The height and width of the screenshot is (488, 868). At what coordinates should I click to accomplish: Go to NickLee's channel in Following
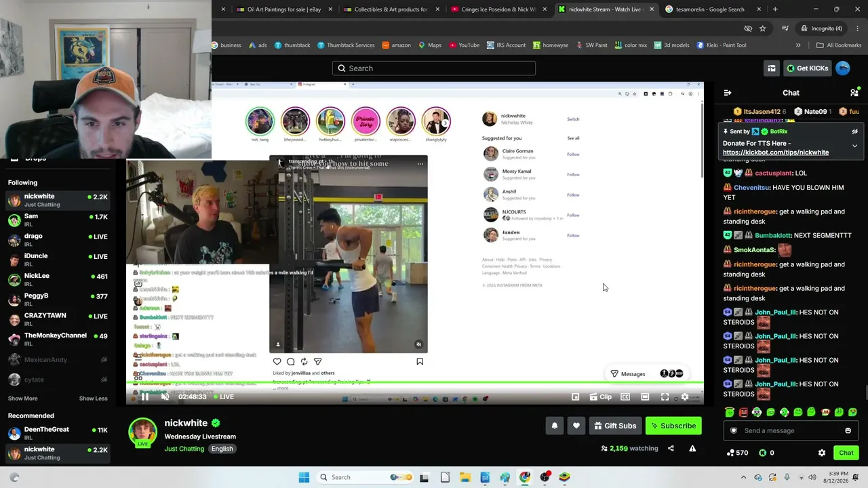coord(58,280)
